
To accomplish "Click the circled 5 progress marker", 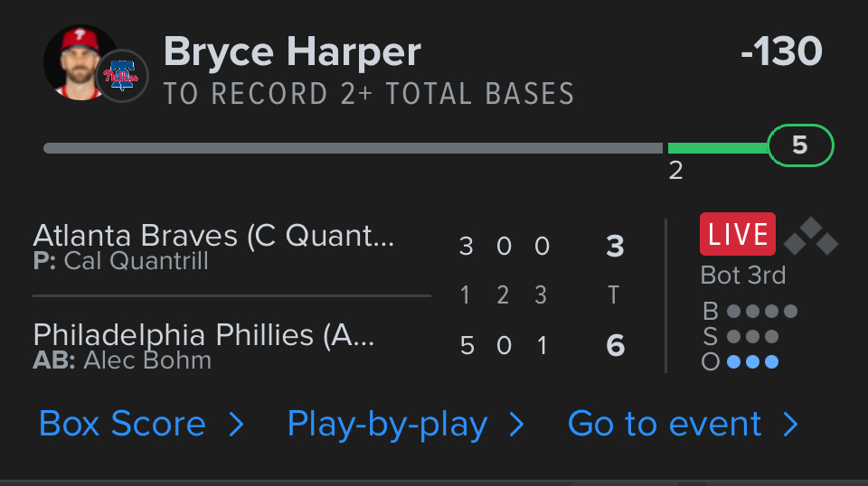I will coord(800,145).
